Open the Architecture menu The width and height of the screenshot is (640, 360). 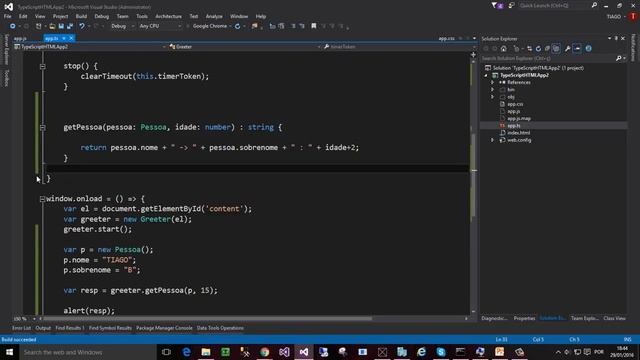(x=168, y=16)
